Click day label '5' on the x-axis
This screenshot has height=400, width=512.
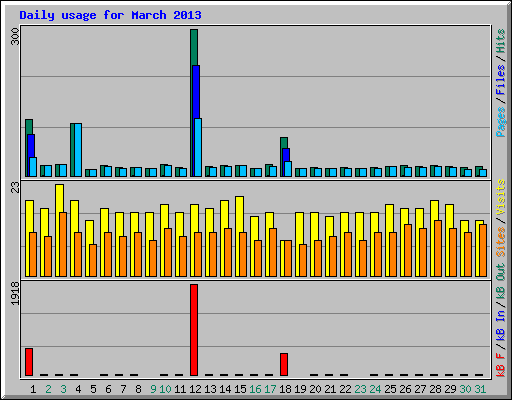[93, 389]
